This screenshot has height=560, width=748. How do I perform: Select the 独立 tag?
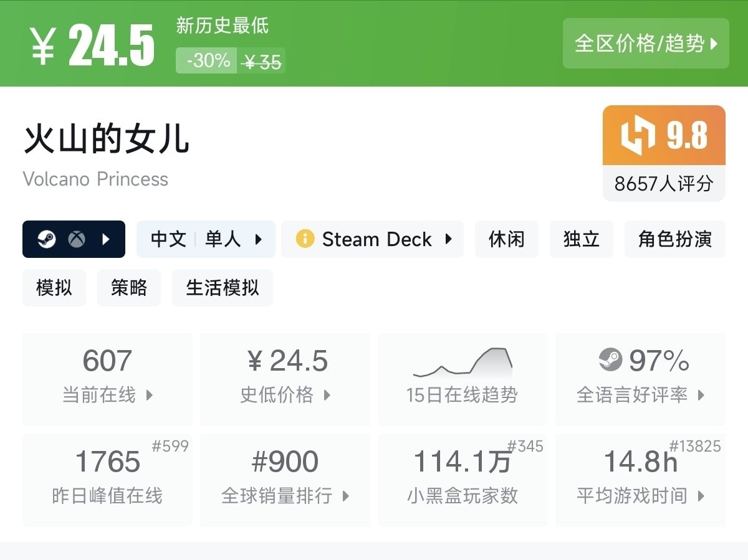[x=581, y=239]
